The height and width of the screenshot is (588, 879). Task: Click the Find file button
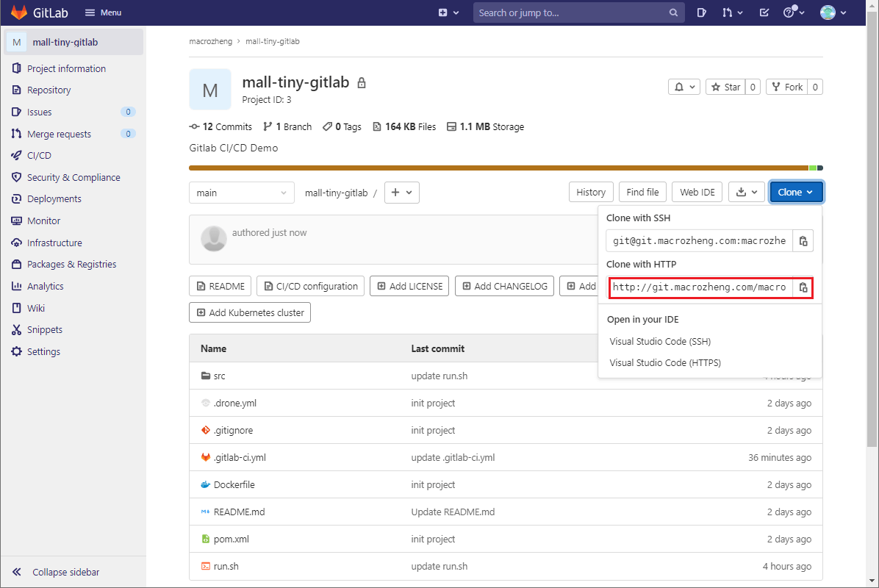click(x=642, y=193)
